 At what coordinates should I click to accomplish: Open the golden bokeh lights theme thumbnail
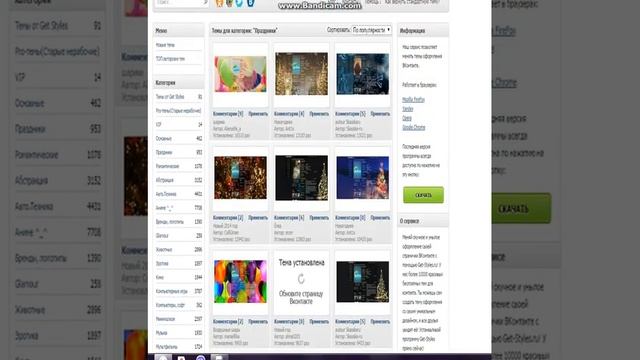point(240,178)
